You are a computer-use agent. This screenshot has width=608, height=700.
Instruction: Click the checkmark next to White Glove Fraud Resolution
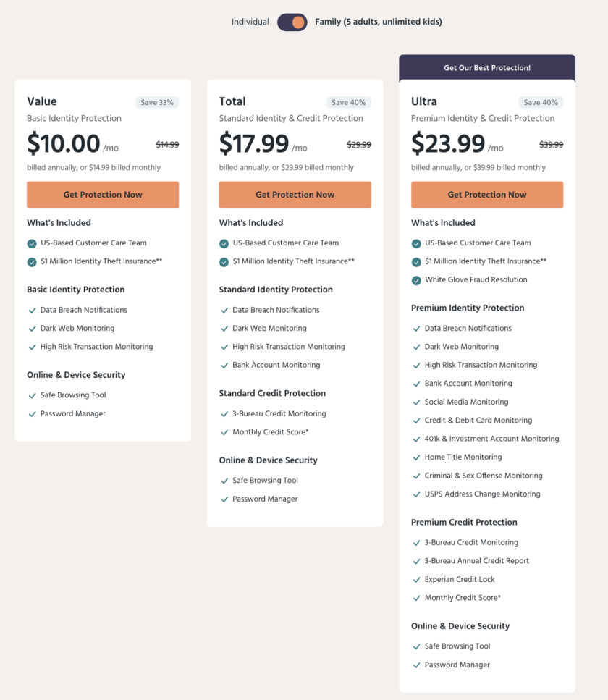416,279
